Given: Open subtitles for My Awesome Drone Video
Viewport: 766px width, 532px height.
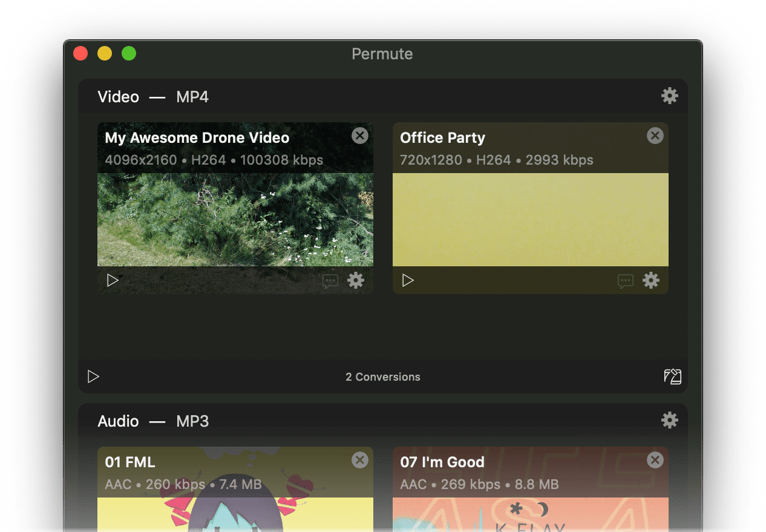Looking at the screenshot, I should click(330, 281).
